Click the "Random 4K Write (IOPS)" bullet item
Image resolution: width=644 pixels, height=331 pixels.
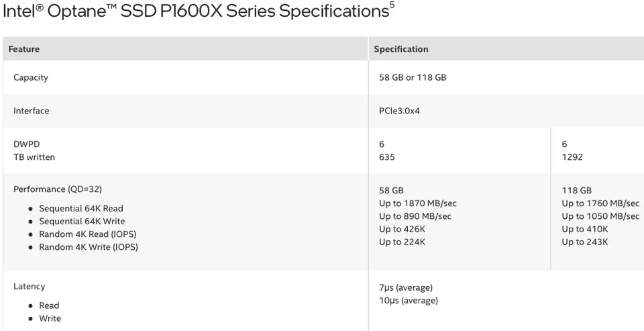tap(89, 247)
